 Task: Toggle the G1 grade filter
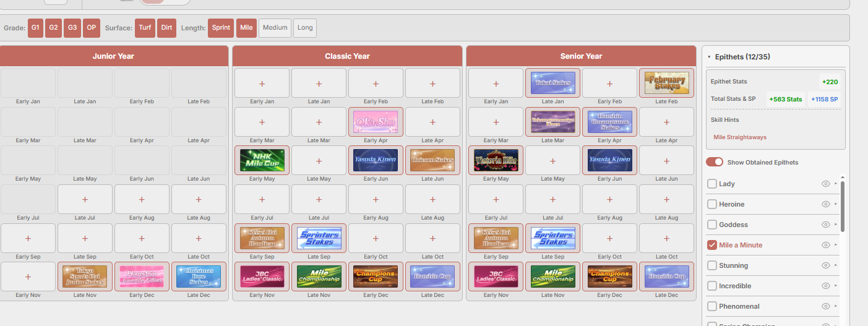click(36, 28)
